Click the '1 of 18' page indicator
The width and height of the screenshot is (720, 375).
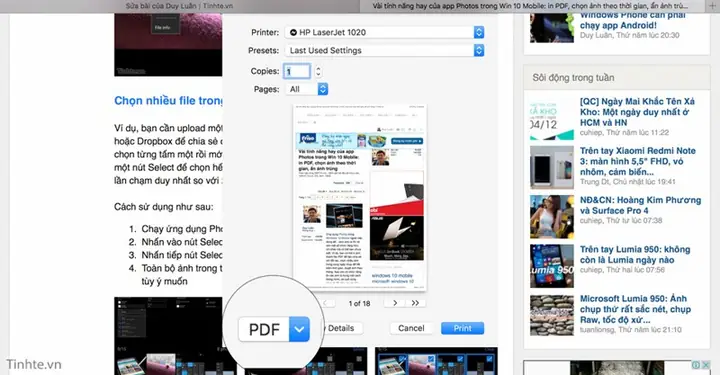[359, 303]
